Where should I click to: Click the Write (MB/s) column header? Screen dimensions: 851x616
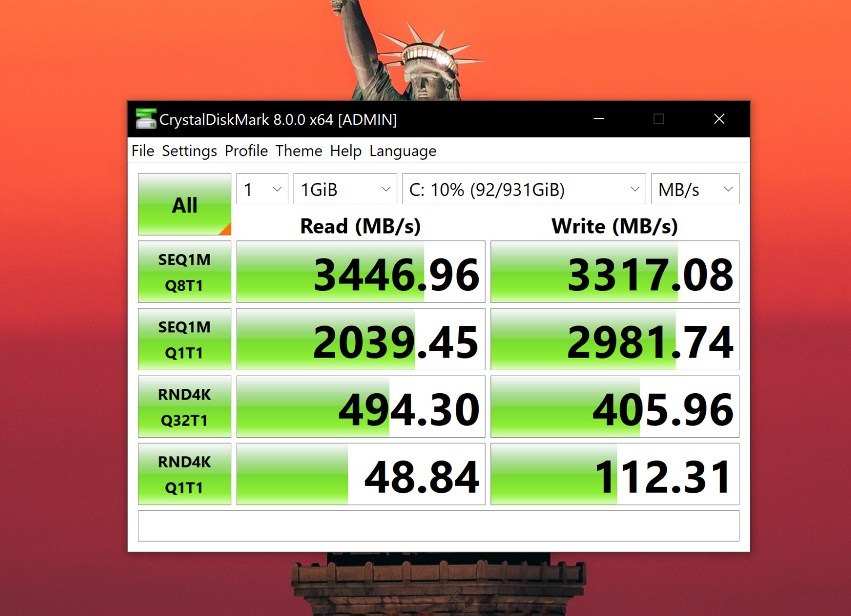point(615,226)
